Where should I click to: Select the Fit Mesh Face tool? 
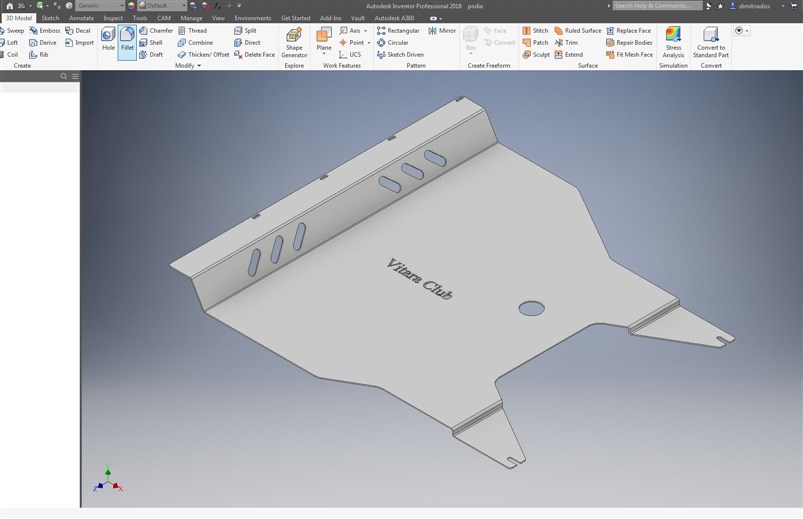tap(629, 54)
